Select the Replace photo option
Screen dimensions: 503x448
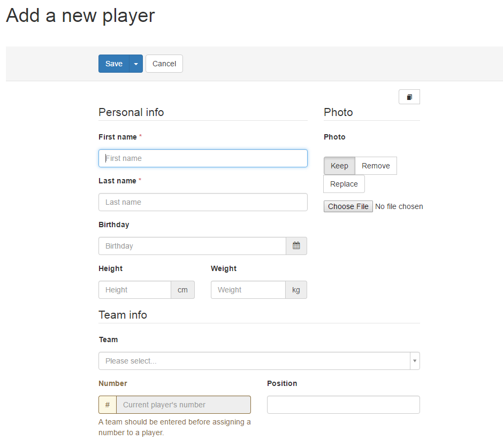tap(344, 184)
